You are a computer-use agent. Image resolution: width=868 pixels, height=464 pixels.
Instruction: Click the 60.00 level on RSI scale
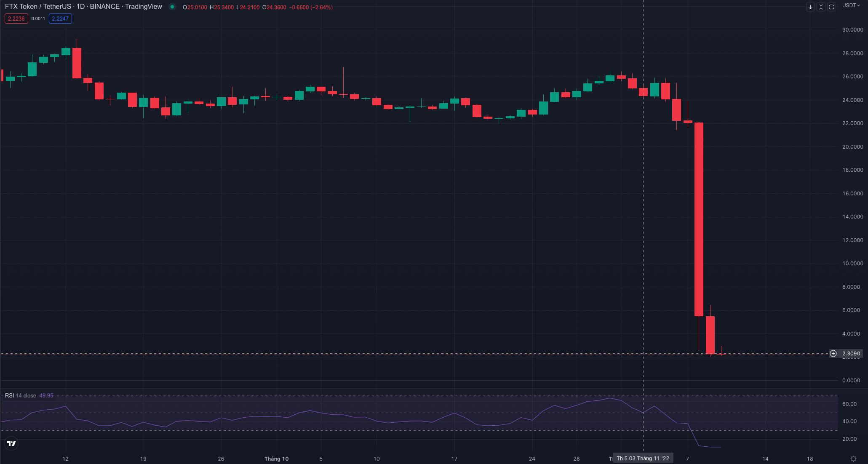pyautogui.click(x=849, y=404)
